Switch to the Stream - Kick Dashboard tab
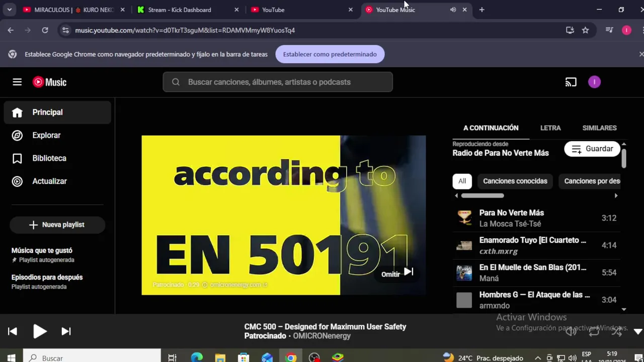 click(188, 10)
